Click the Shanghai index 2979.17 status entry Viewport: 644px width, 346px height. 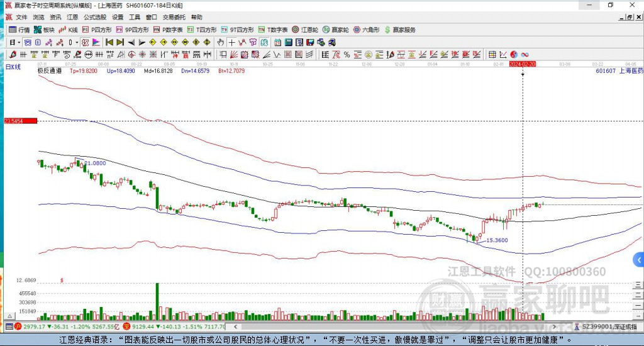(68, 326)
